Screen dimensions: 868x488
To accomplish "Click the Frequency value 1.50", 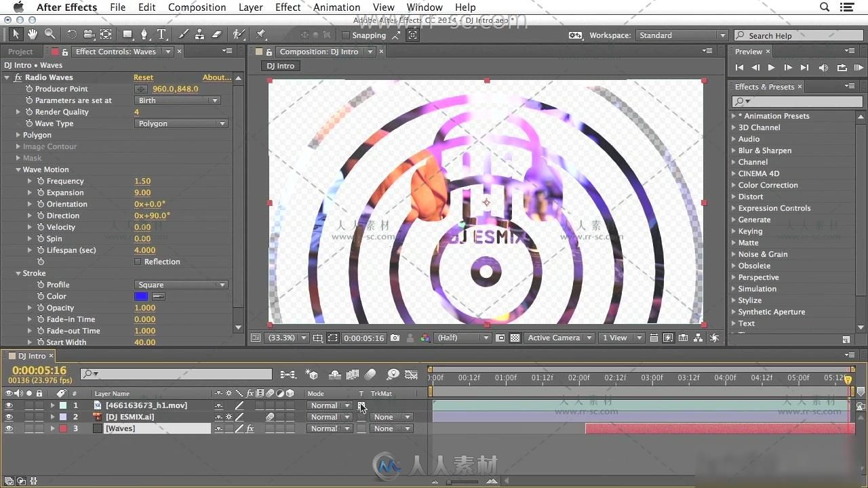I will [x=142, y=181].
